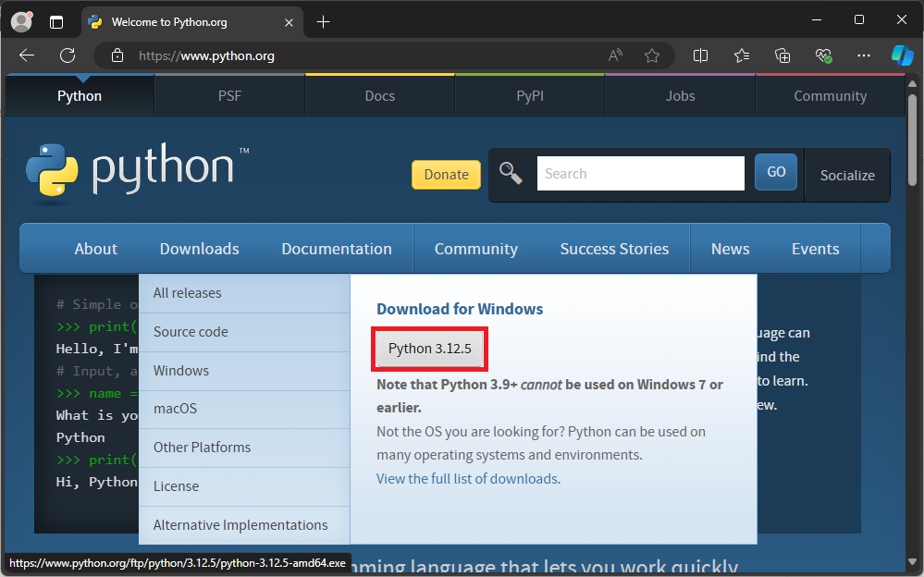Screen dimensions: 924x577
Task: Select the Community top navigation tab
Action: point(830,95)
